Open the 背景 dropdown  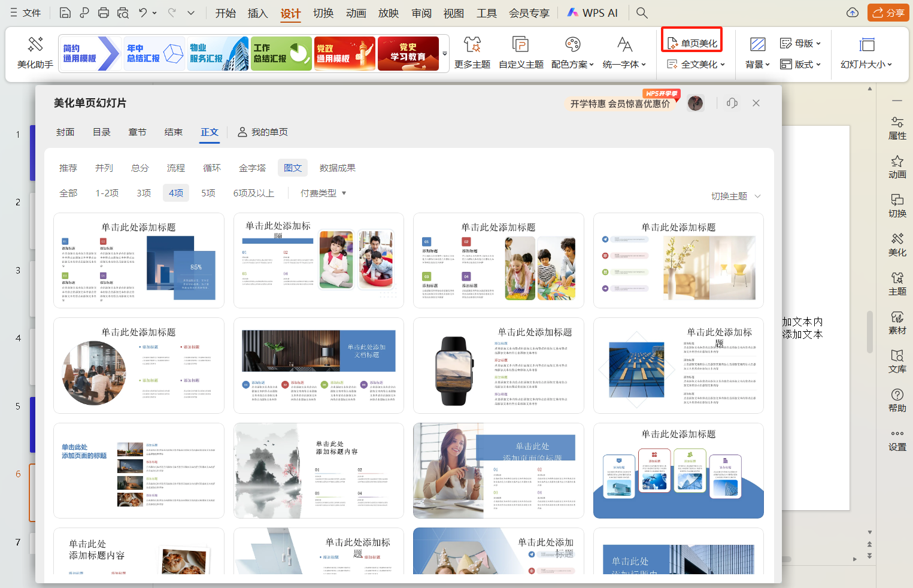coord(757,53)
